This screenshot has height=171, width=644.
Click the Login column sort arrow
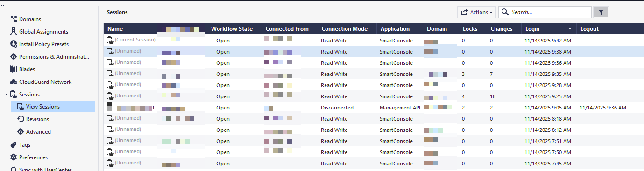[x=570, y=29]
